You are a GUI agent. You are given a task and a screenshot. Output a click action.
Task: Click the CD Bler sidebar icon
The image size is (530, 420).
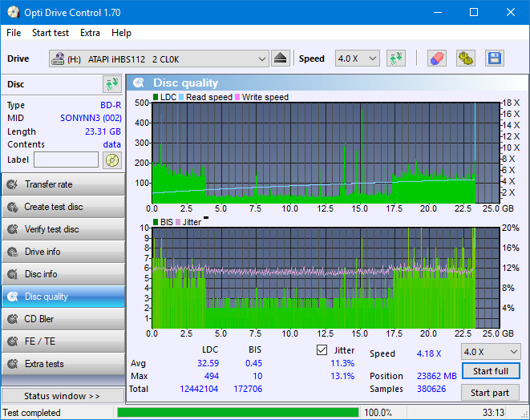tap(13, 319)
